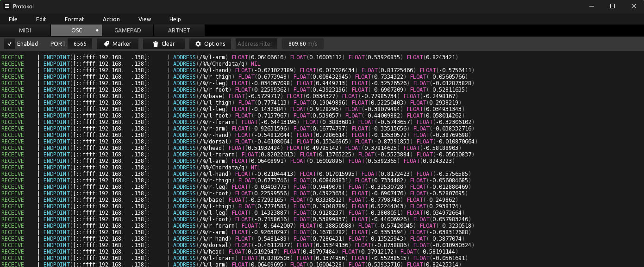This screenshot has width=644, height=267.
Task: Switch to the MIDI tab
Action: (25, 31)
